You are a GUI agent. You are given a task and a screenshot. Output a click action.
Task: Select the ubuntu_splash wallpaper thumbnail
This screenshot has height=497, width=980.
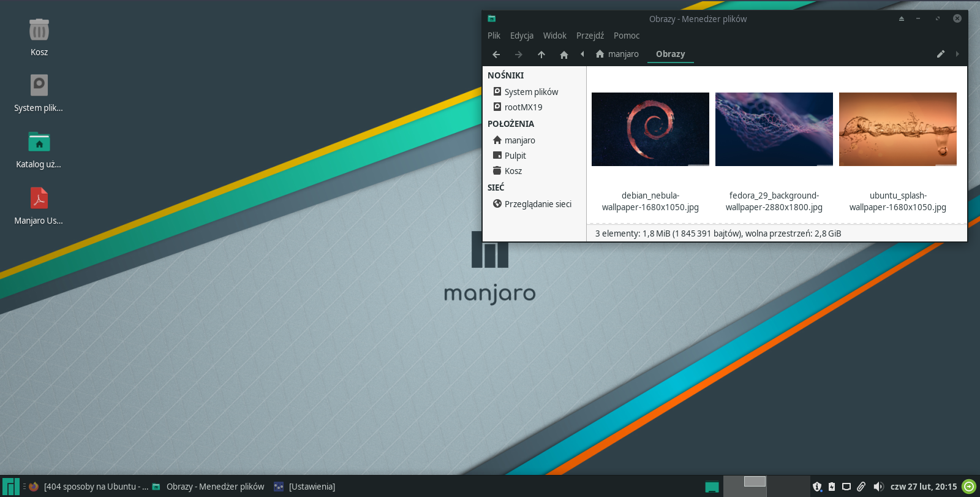898,129
